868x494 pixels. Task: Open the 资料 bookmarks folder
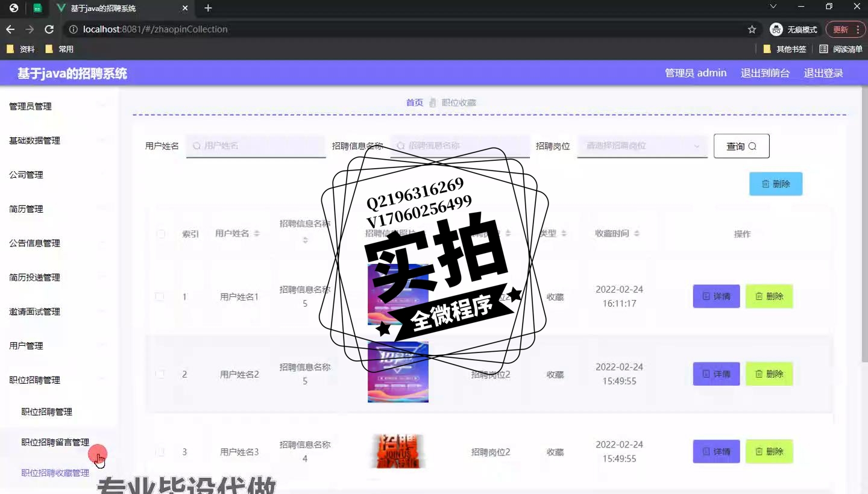coord(20,49)
